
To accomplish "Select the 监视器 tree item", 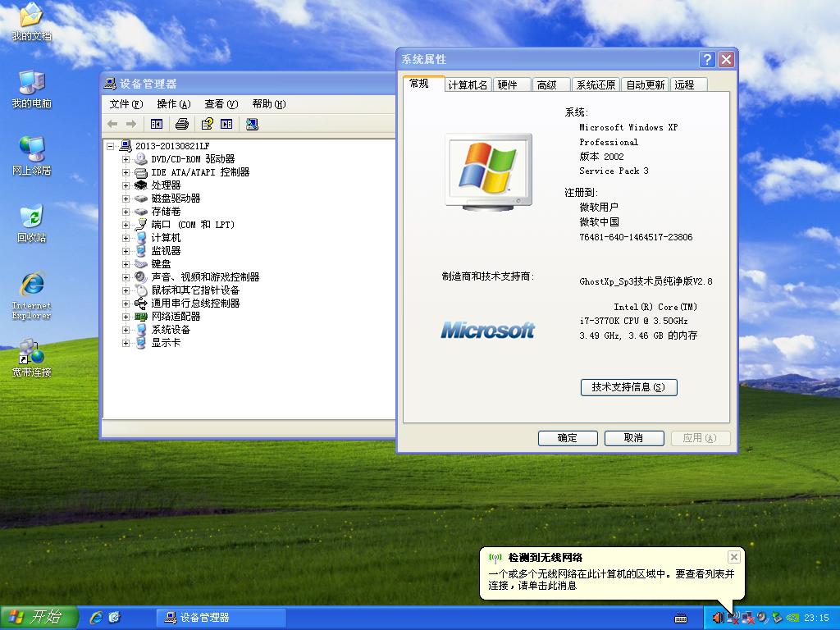I will tap(166, 251).
